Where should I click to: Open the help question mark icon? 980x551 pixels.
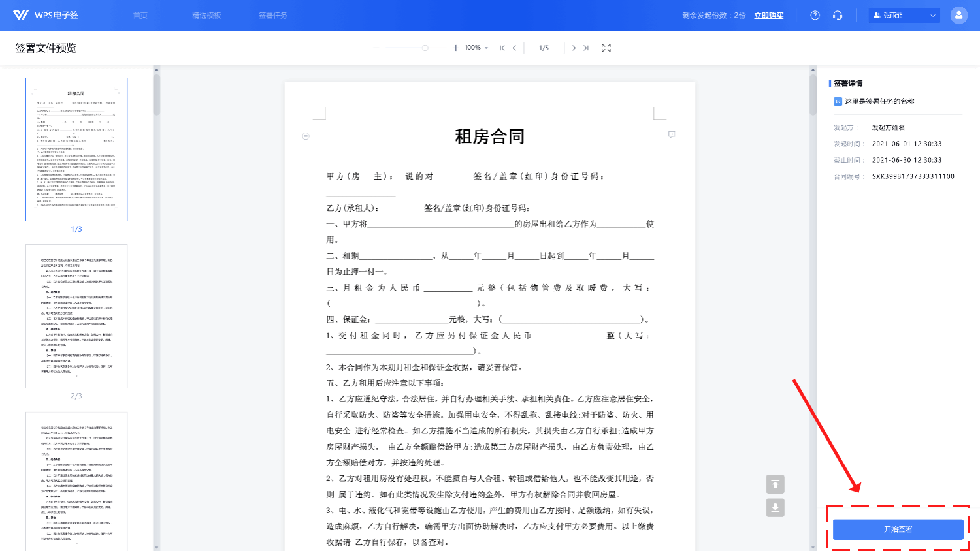tap(815, 15)
